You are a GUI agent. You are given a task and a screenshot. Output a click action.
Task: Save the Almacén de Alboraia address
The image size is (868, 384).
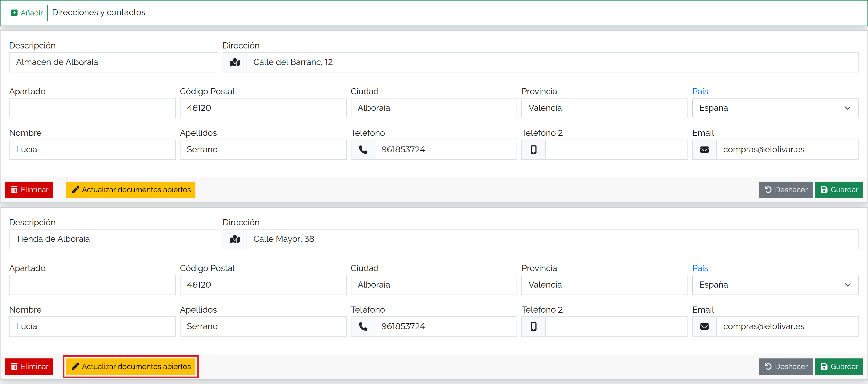839,190
